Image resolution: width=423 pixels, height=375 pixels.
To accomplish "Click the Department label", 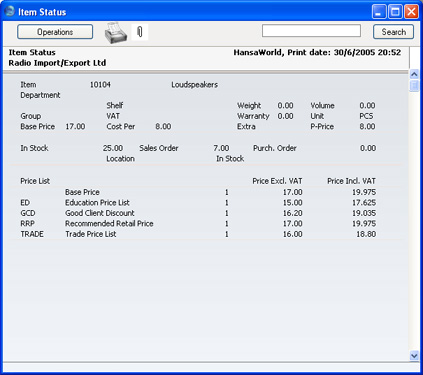I will point(40,95).
